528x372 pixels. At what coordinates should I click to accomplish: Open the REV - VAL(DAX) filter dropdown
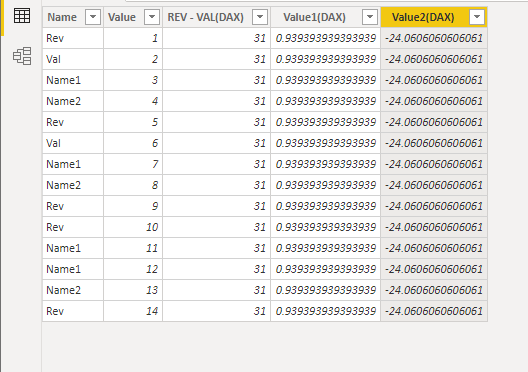click(260, 17)
